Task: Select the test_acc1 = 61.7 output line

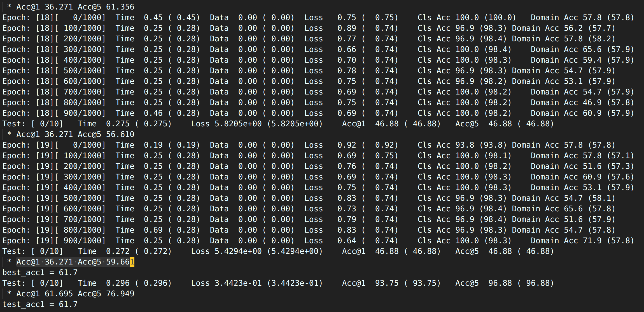Action: [x=39, y=304]
